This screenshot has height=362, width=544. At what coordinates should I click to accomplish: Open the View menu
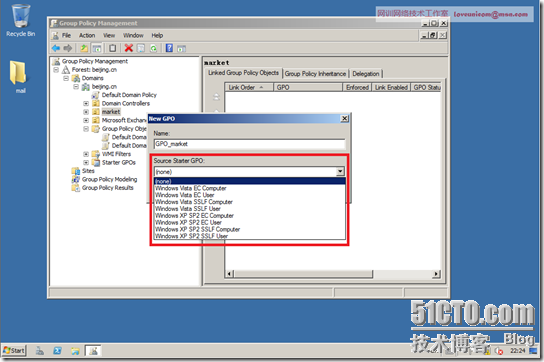tap(109, 35)
